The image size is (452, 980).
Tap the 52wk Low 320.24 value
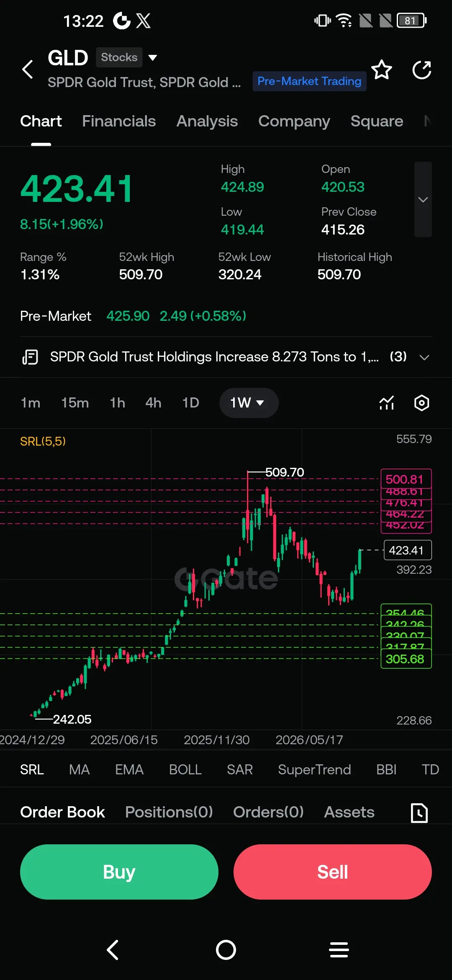(x=240, y=274)
